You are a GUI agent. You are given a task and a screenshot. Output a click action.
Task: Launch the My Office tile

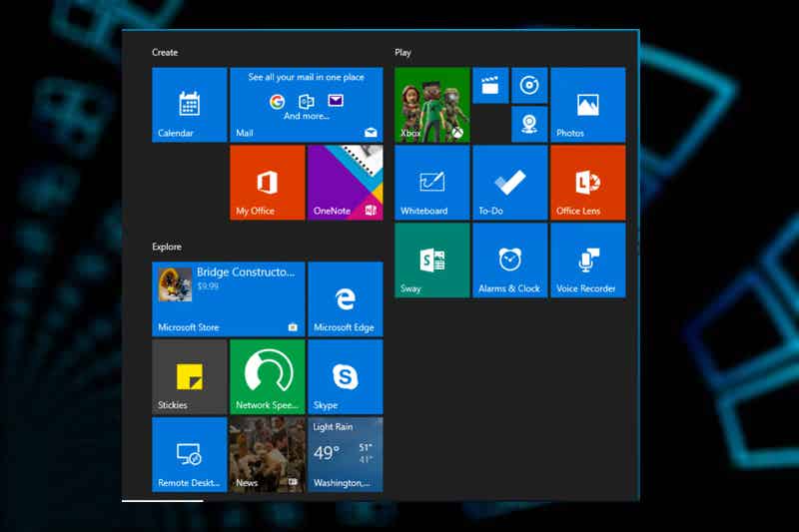[x=268, y=183]
